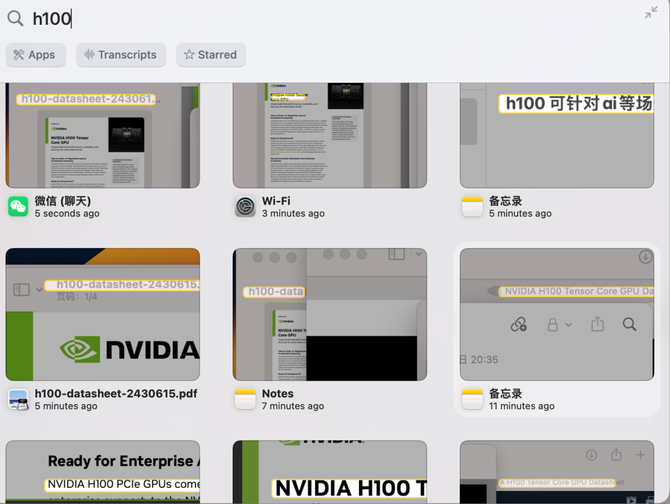
Task: Click the Wi-Fi result title
Action: (276, 201)
